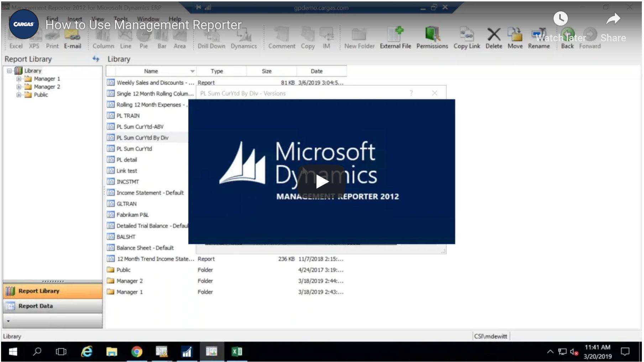Open the How to Use Management Reporter title link

pos(143,25)
